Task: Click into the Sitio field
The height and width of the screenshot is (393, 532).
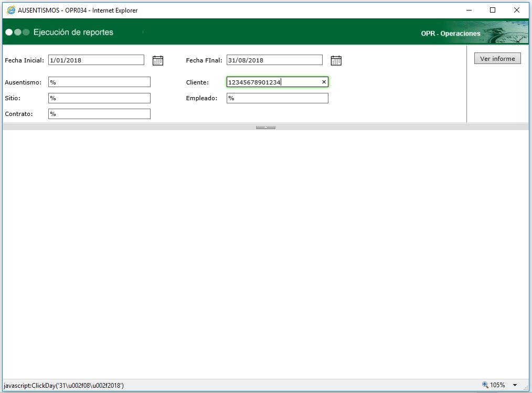Action: point(99,98)
